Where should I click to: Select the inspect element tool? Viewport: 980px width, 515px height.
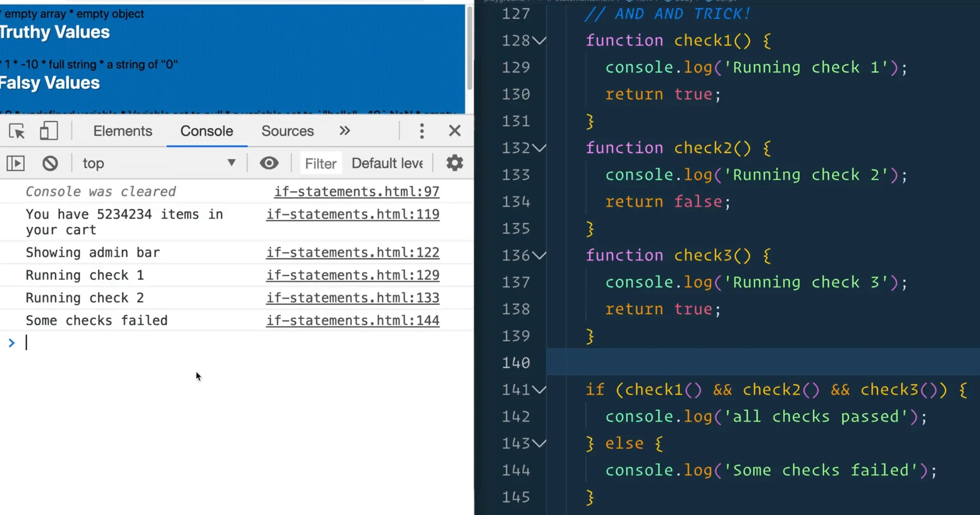[x=17, y=131]
